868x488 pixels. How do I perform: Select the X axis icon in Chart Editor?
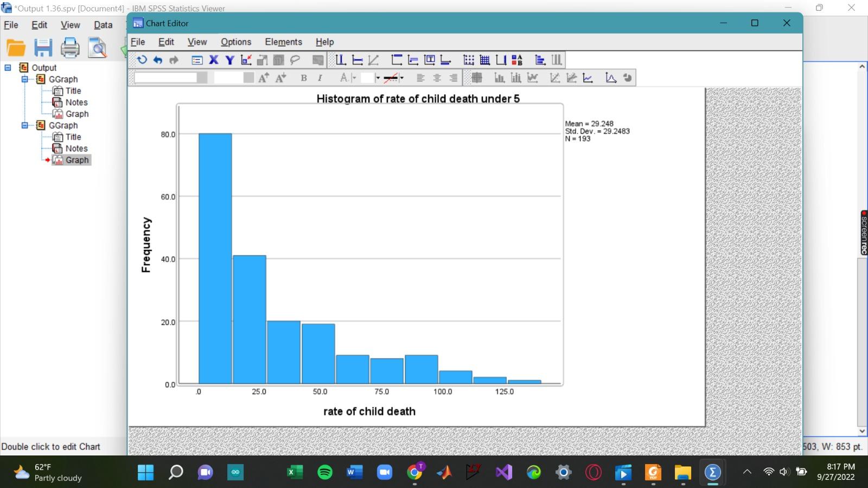(213, 60)
